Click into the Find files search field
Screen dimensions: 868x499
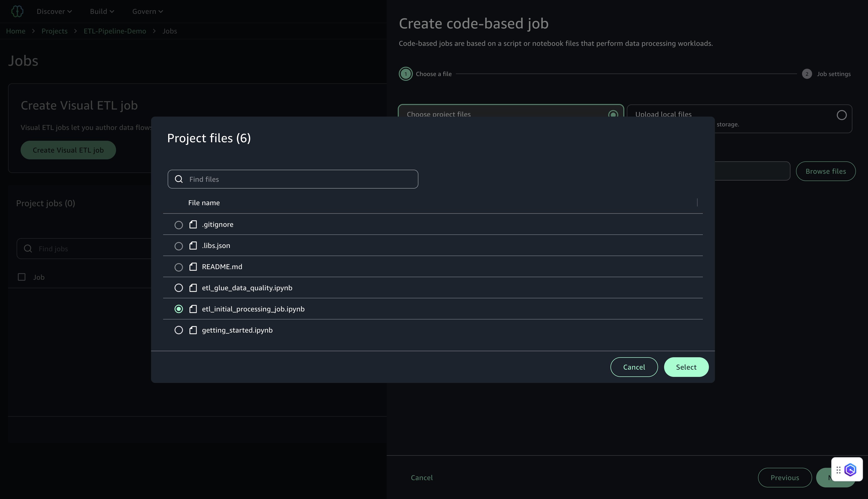coord(298,179)
